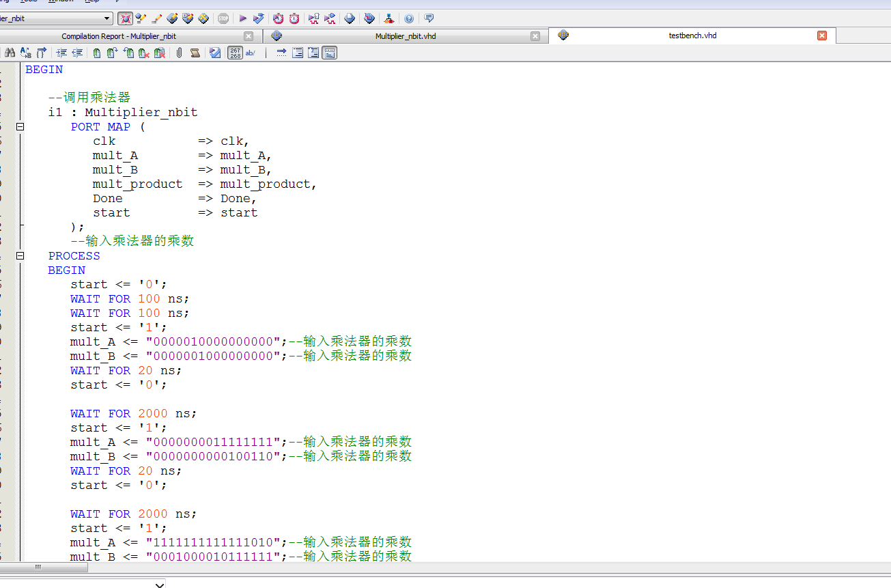Screen dimensions: 891x588
Task: Toggle the ab/ whitespace display button
Action: 251,53
